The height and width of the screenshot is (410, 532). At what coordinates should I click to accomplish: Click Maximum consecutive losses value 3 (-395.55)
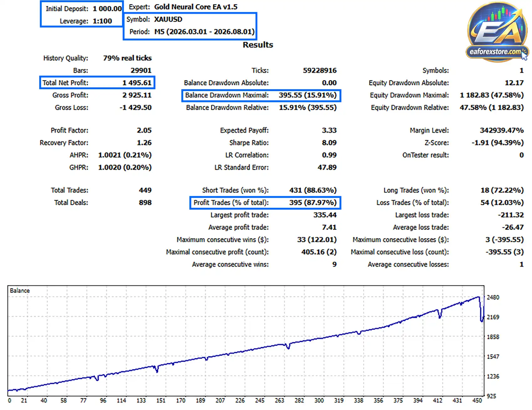[504, 240]
